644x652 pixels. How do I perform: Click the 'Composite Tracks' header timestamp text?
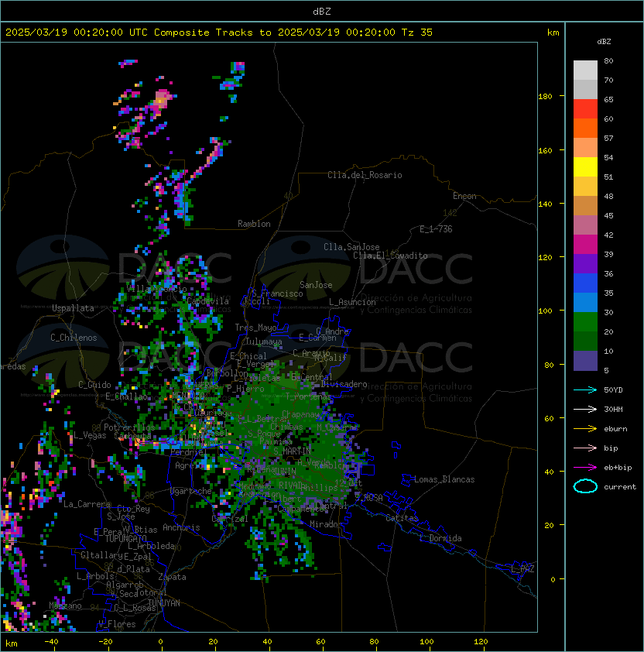(x=218, y=32)
